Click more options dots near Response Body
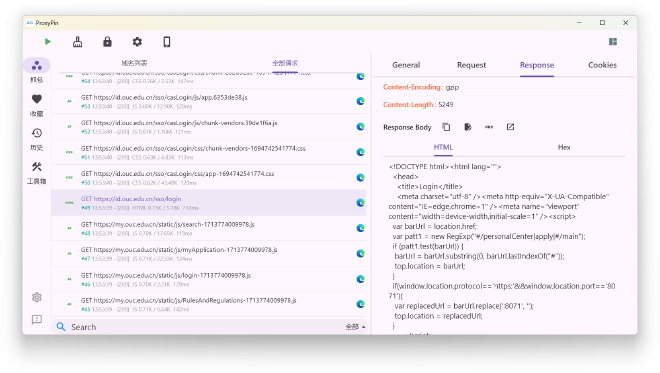660x373 pixels. point(489,127)
